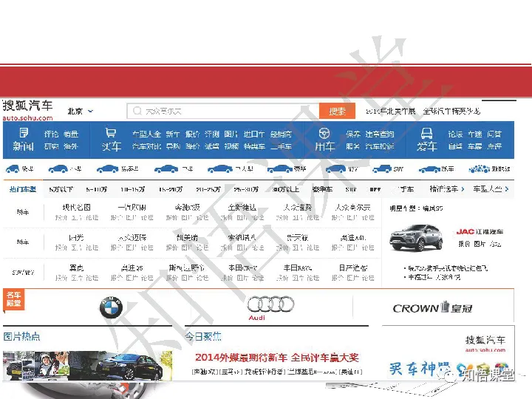Select the 30万以上 price tab
The image size is (532, 399).
286,189
